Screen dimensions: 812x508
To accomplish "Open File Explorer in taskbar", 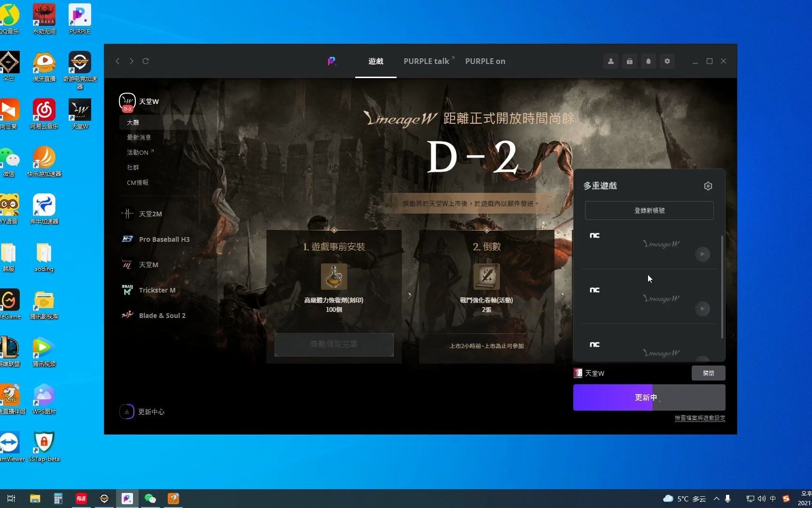I will 35,499.
